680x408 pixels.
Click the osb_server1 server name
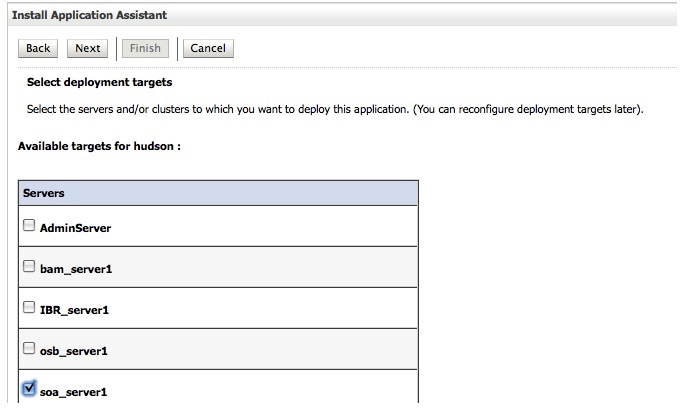tap(75, 351)
